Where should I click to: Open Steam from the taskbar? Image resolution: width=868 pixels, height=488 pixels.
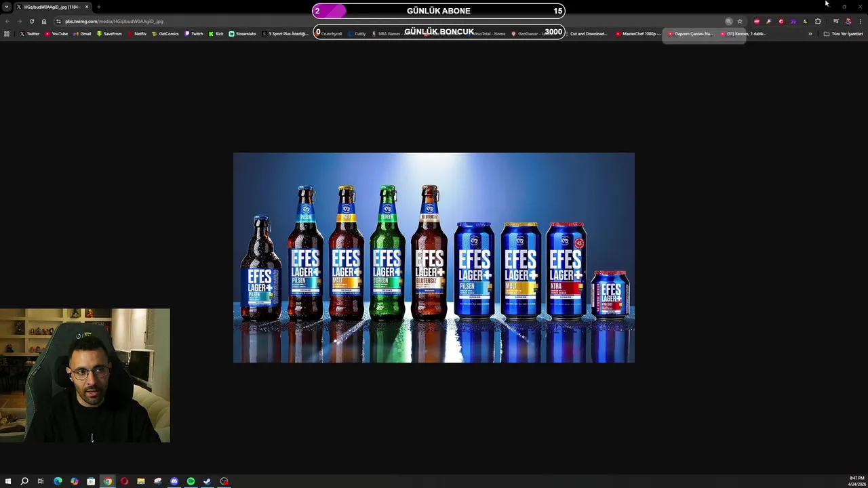point(208,481)
